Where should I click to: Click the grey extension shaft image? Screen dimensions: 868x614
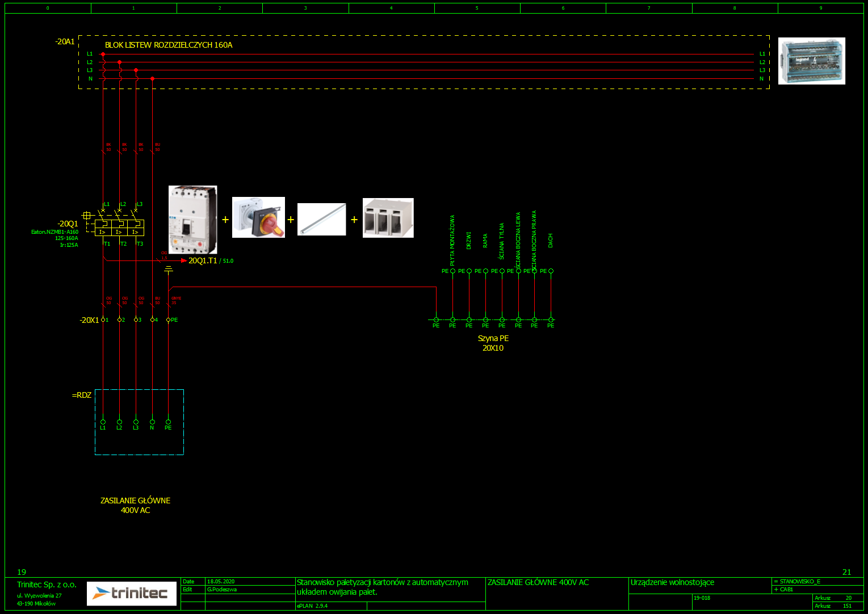321,219
